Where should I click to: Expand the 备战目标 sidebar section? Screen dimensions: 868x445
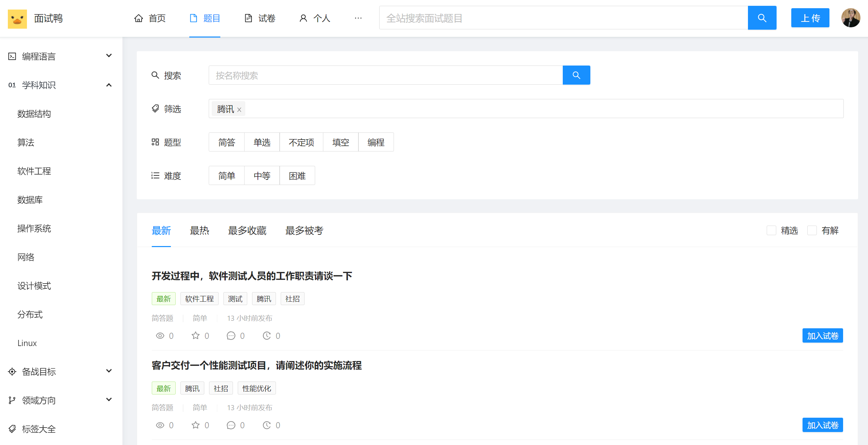pos(61,372)
